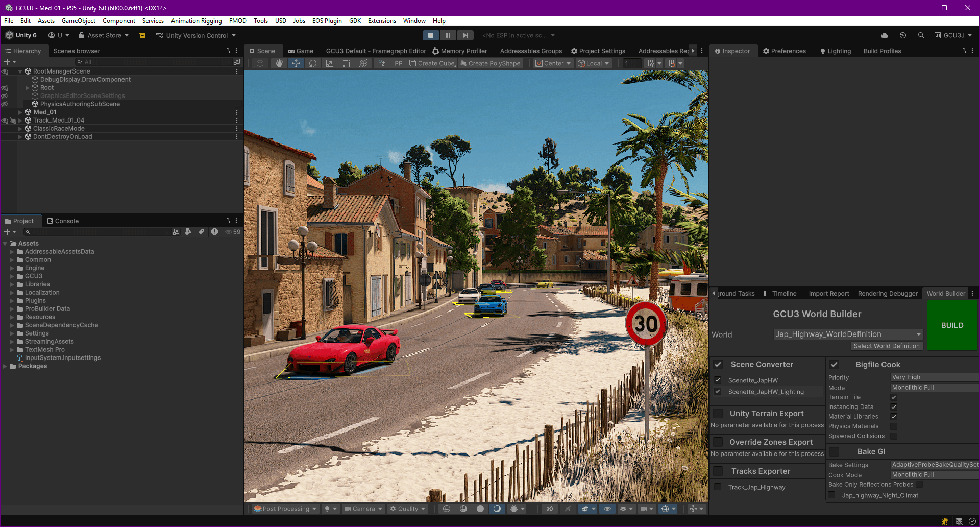
Task: Open the GameObject menu
Action: click(x=79, y=21)
